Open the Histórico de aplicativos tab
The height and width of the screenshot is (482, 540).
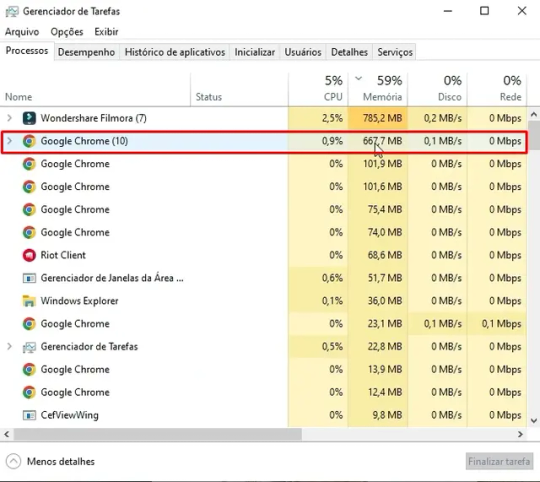point(175,52)
